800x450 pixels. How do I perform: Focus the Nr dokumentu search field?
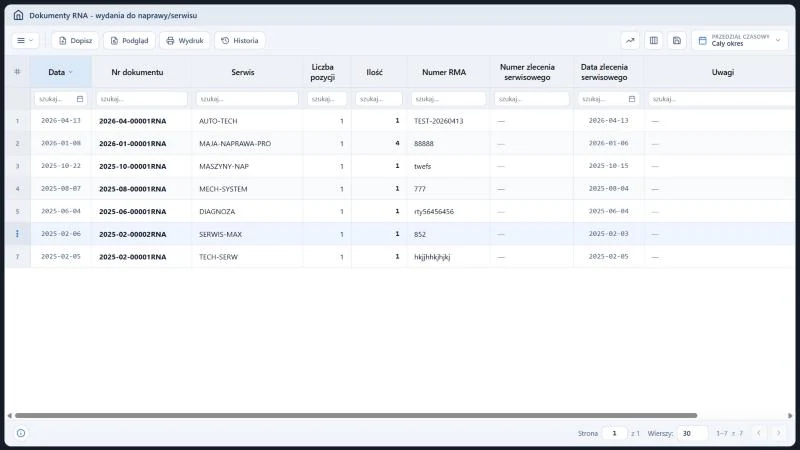(x=142, y=99)
